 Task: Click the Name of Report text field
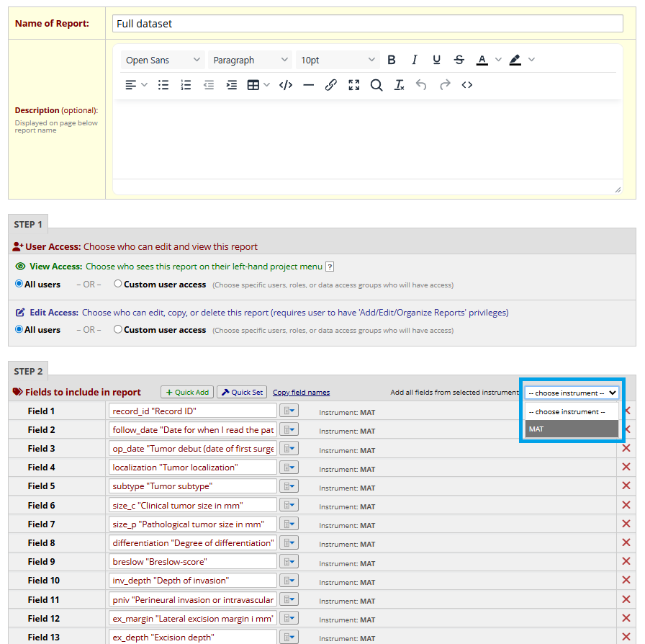pos(367,24)
